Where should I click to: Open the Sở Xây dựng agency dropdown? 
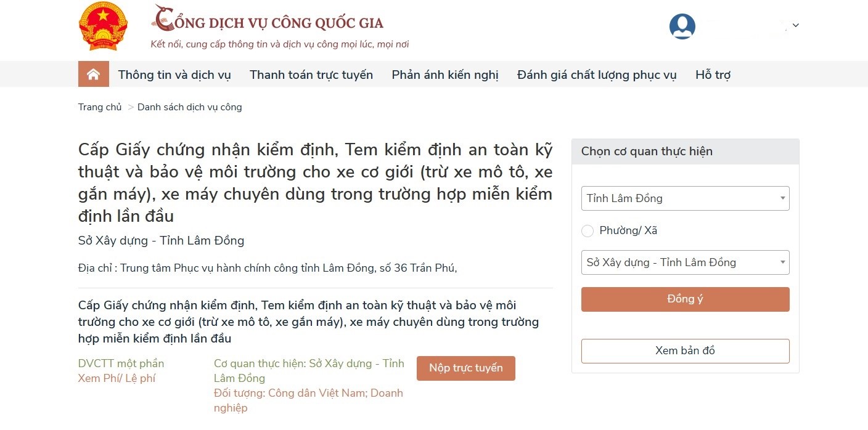point(685,262)
